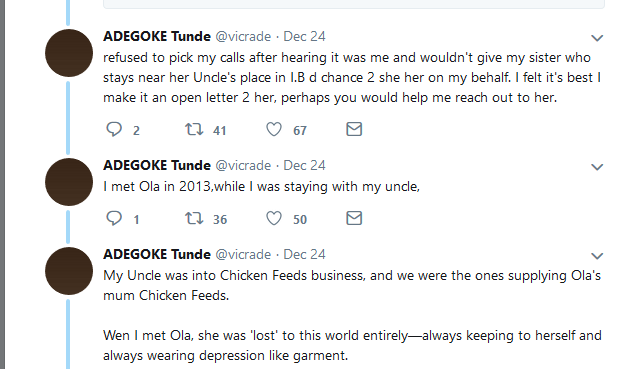Like the tweet with 50 likes
The width and height of the screenshot is (643, 369).
(274, 218)
